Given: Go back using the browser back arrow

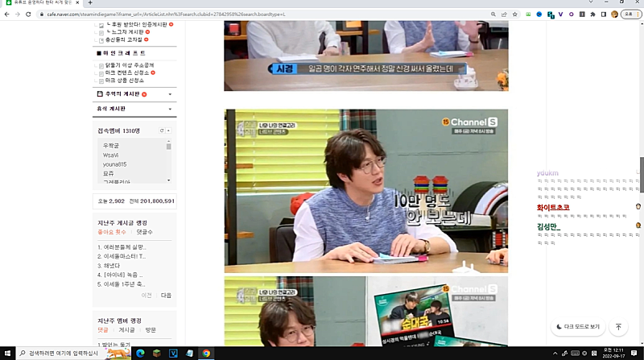Looking at the screenshot, I should pyautogui.click(x=7, y=14).
